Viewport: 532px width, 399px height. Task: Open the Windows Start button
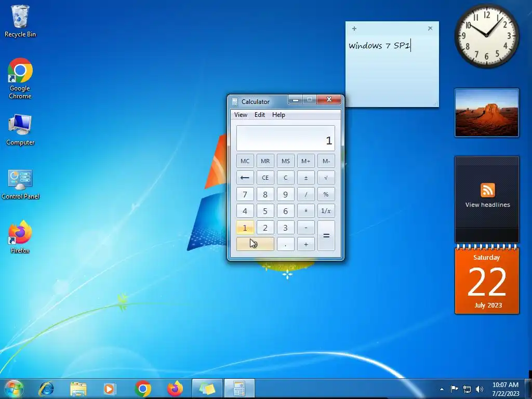click(14, 389)
